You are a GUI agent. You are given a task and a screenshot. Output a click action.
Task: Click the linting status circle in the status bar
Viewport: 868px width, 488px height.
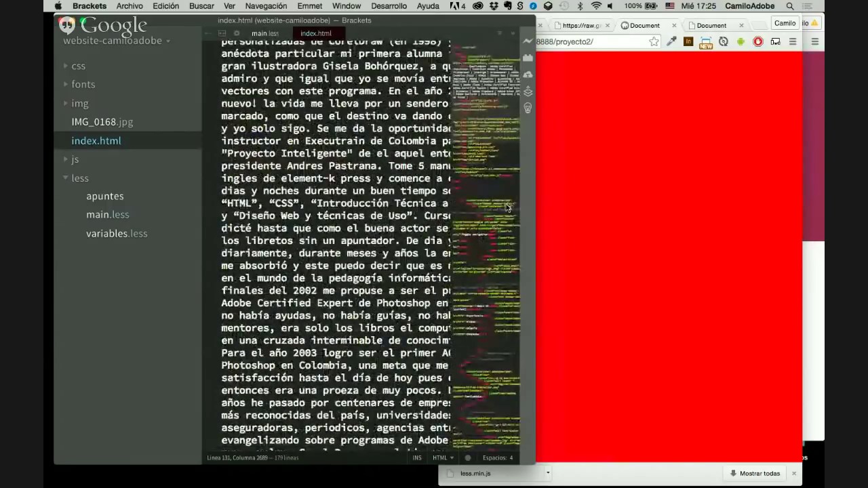point(468,457)
